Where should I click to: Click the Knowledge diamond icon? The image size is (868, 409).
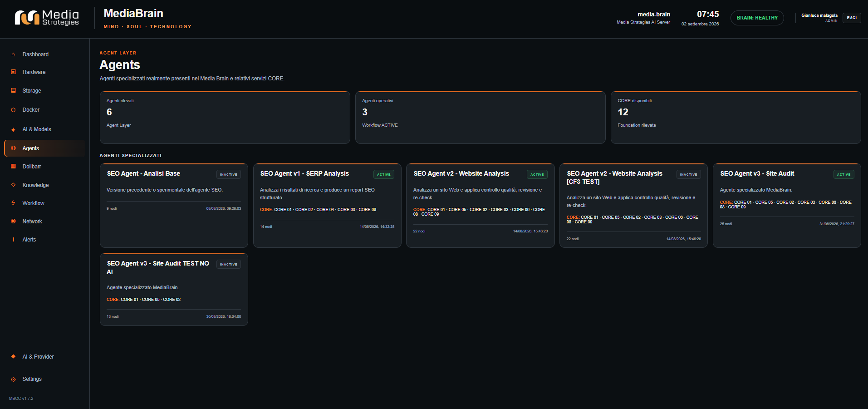[x=13, y=185]
